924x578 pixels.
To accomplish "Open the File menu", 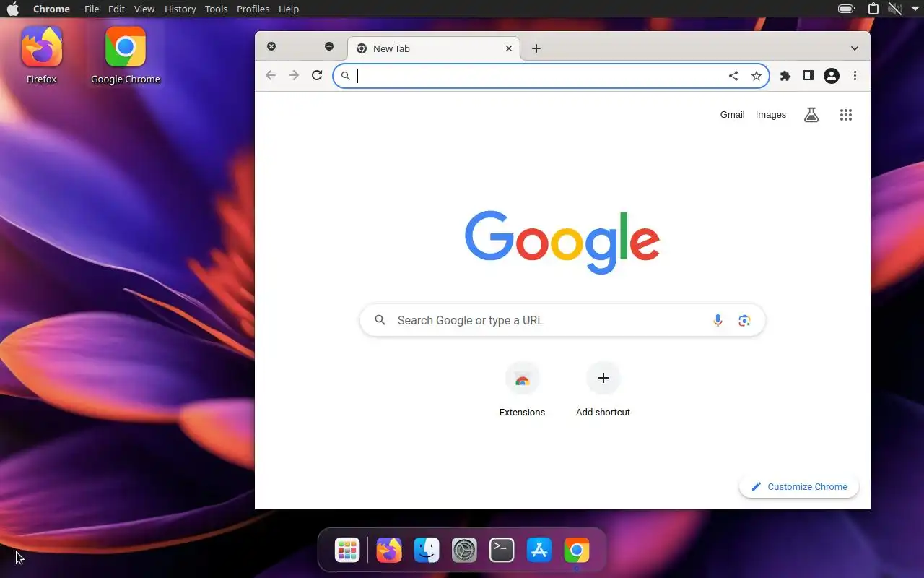I will coord(92,9).
